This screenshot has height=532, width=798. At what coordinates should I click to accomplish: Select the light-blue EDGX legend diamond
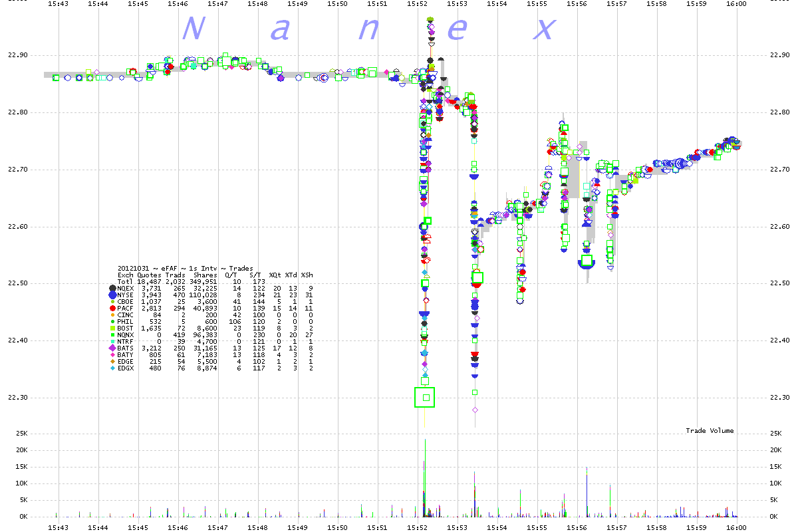(112, 368)
